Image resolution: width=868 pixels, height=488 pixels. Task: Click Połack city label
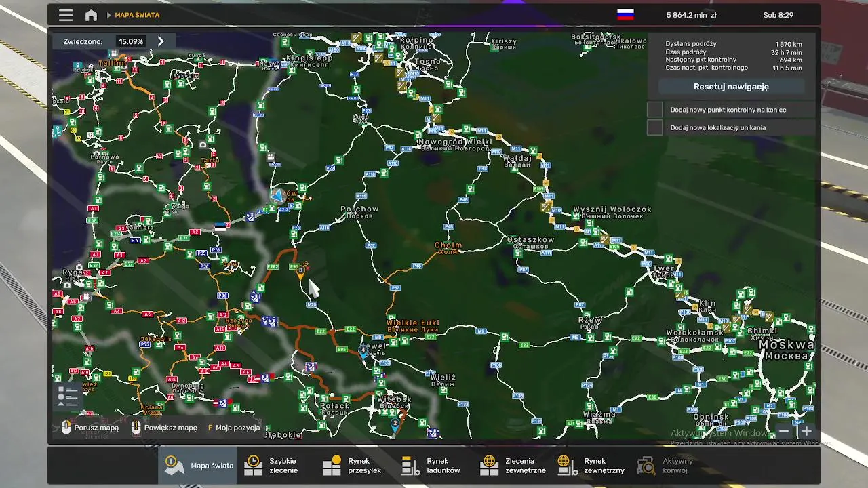[334, 406]
